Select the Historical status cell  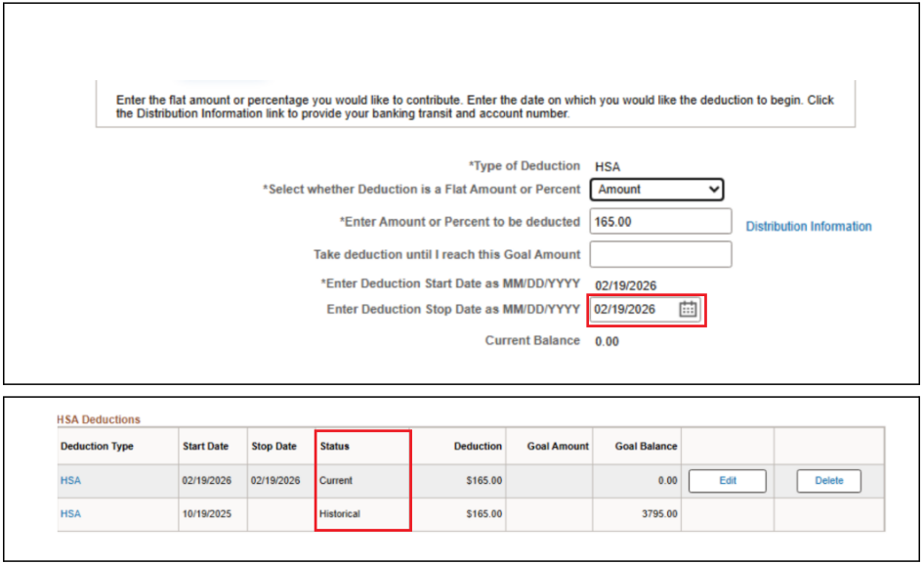click(340, 513)
